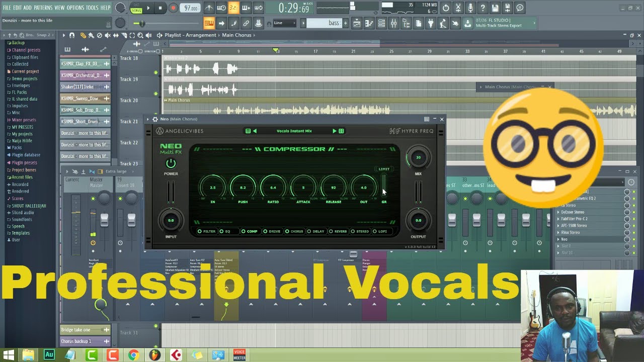
Task: Select the KSHMR_Clap_FX_03 clip in picker
Action: click(x=85, y=64)
